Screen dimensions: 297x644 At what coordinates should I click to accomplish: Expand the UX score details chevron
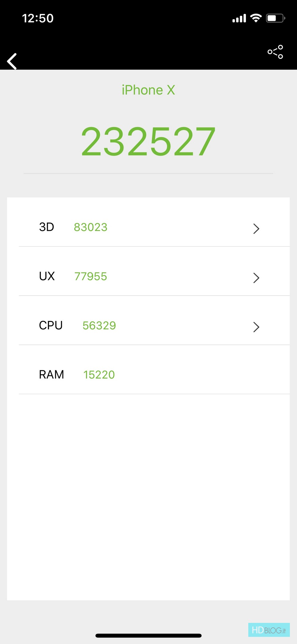[x=256, y=278]
